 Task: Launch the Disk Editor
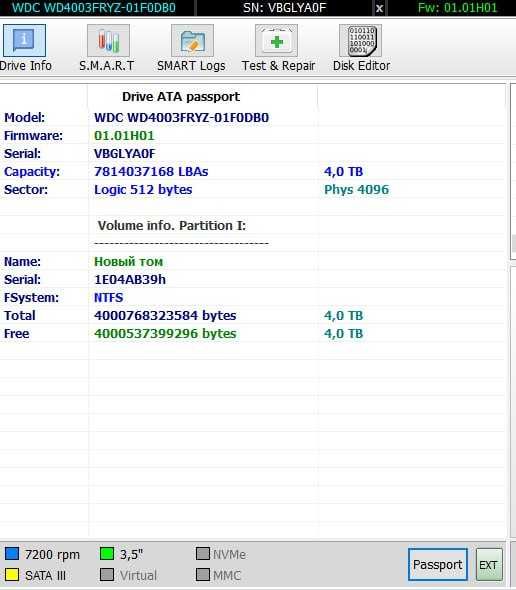point(361,48)
